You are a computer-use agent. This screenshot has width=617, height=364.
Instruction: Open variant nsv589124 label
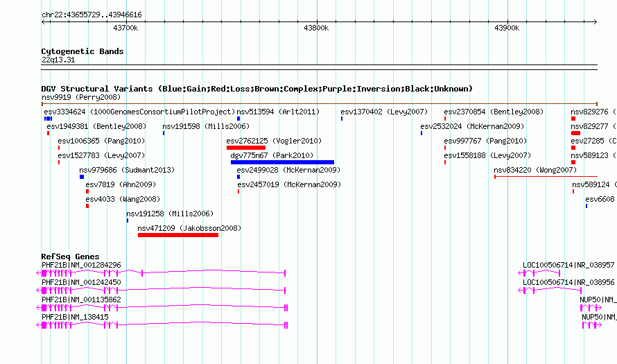tap(594, 184)
